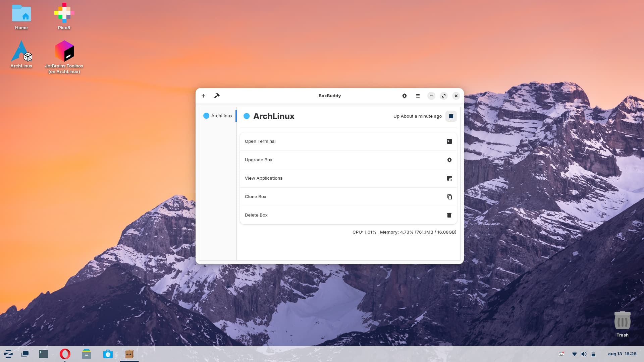Open the Zorin start menu
This screenshot has height=362, width=644.
(x=8, y=354)
